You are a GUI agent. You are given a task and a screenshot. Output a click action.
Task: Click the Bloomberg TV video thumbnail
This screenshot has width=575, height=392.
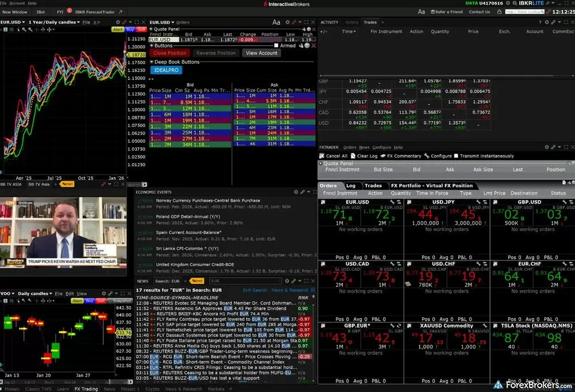63,232
